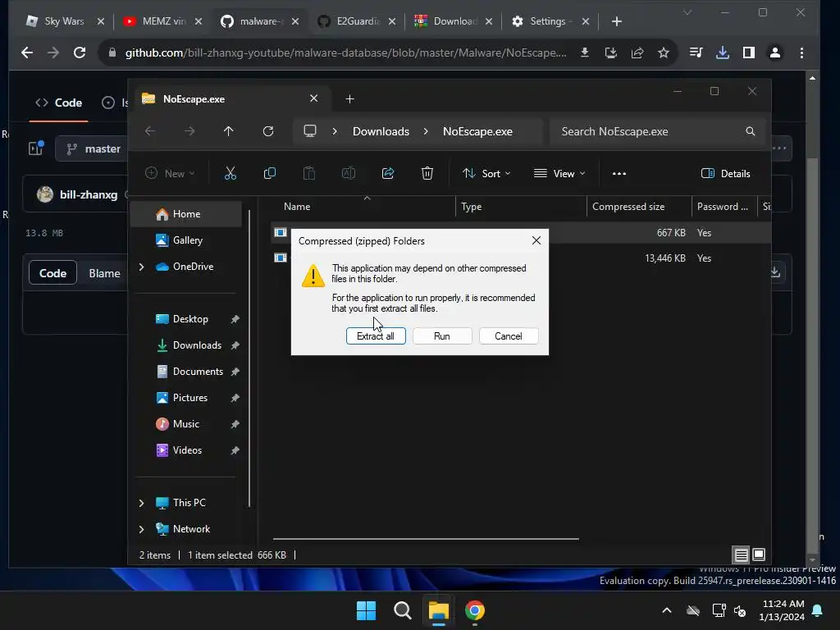Click the Explorer back arrow
This screenshot has height=630, width=840.
[150, 131]
